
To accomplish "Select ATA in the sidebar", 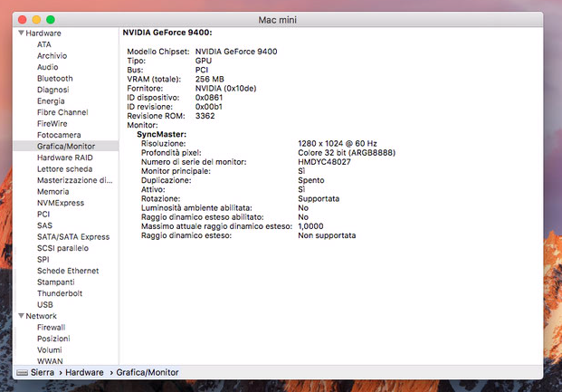I will [x=44, y=44].
